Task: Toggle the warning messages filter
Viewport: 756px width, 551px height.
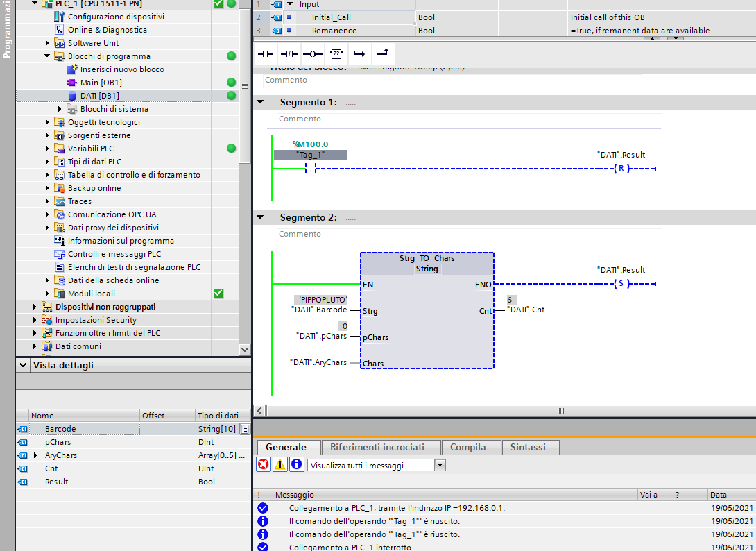Action: 280,465
